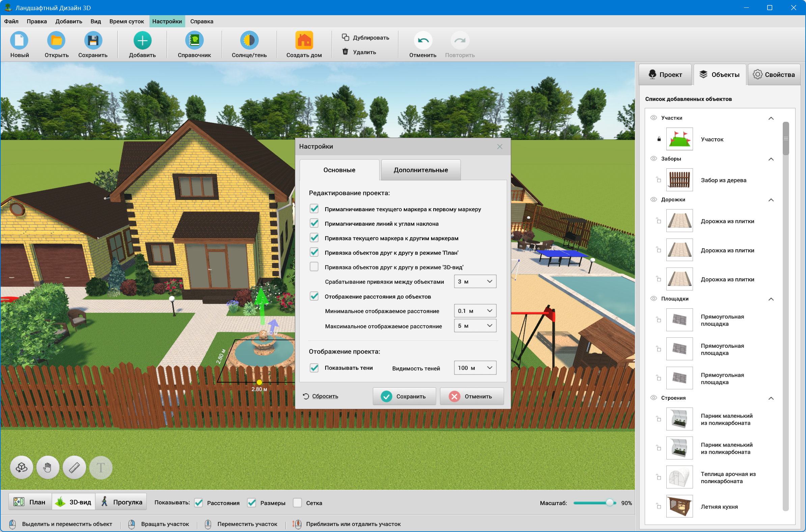This screenshot has height=532, width=806.
Task: Click the Удалить trash icon
Action: 345,52
